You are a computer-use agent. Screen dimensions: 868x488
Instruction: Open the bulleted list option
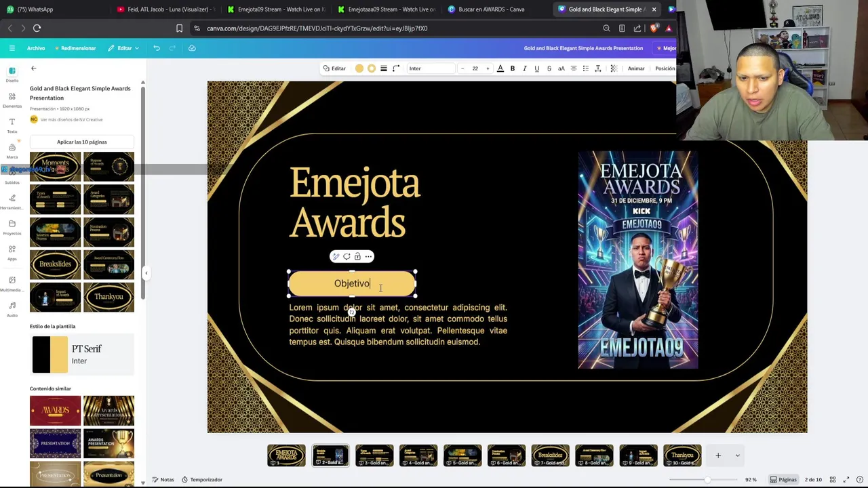(586, 68)
